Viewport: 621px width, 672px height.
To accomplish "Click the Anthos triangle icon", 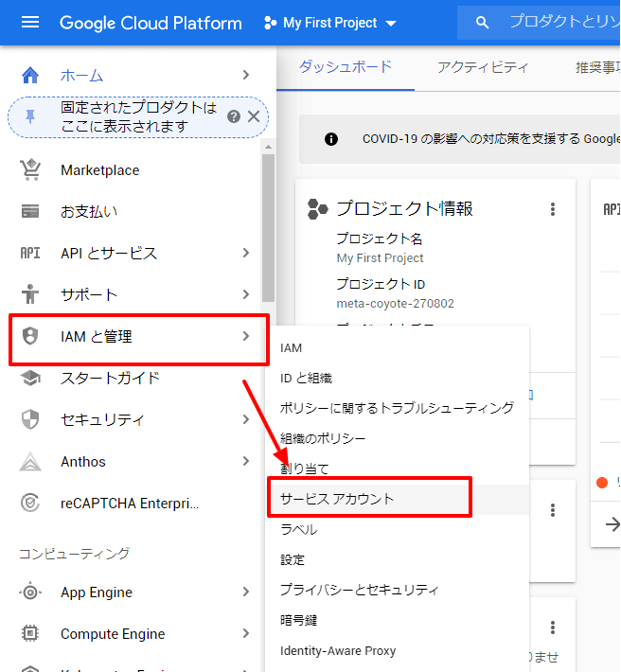I will (x=30, y=462).
